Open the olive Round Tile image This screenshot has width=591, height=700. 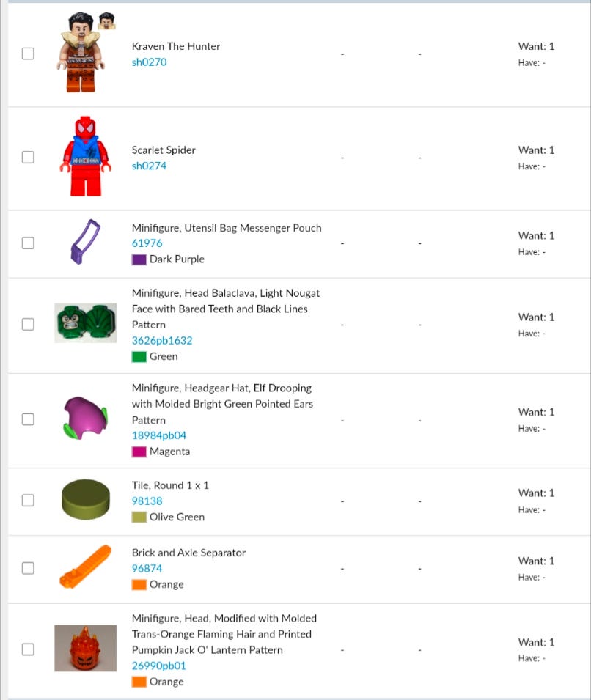click(x=85, y=500)
